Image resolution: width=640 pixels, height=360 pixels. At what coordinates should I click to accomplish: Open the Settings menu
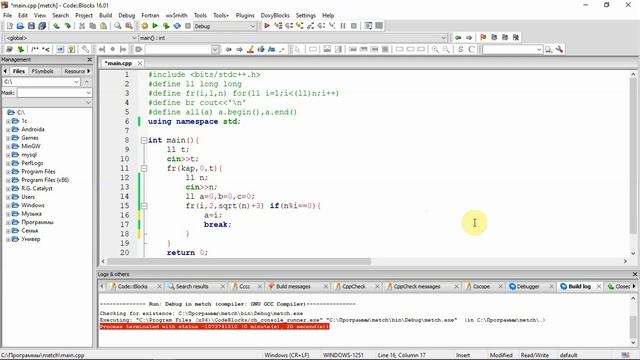point(306,16)
